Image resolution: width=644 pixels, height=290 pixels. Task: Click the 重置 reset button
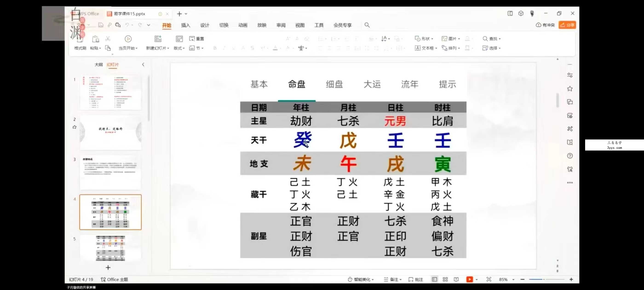click(x=196, y=38)
